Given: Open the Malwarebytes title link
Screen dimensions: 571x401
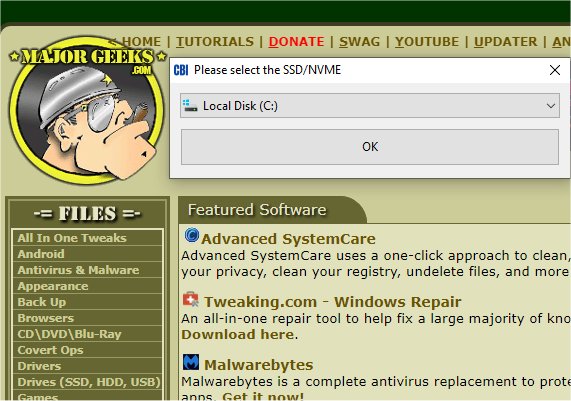Looking at the screenshot, I should click(259, 365).
